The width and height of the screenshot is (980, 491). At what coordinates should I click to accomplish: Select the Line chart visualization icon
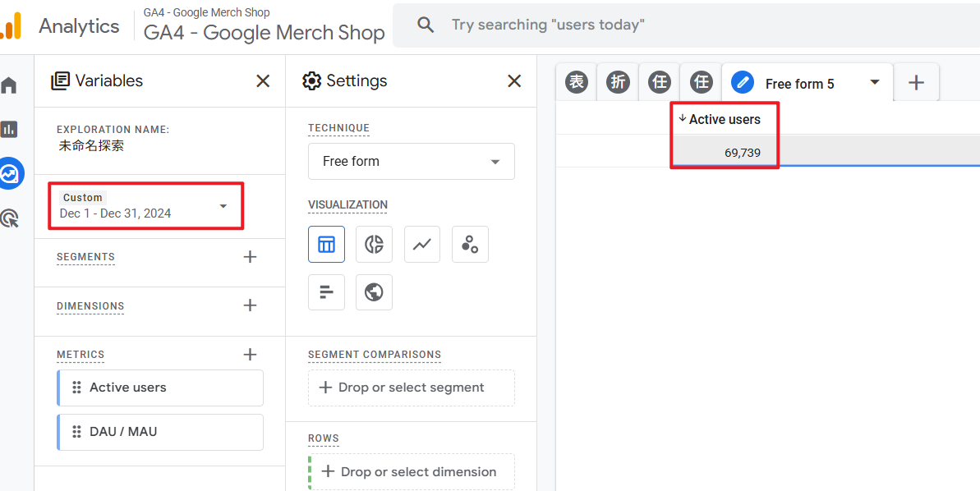click(422, 244)
